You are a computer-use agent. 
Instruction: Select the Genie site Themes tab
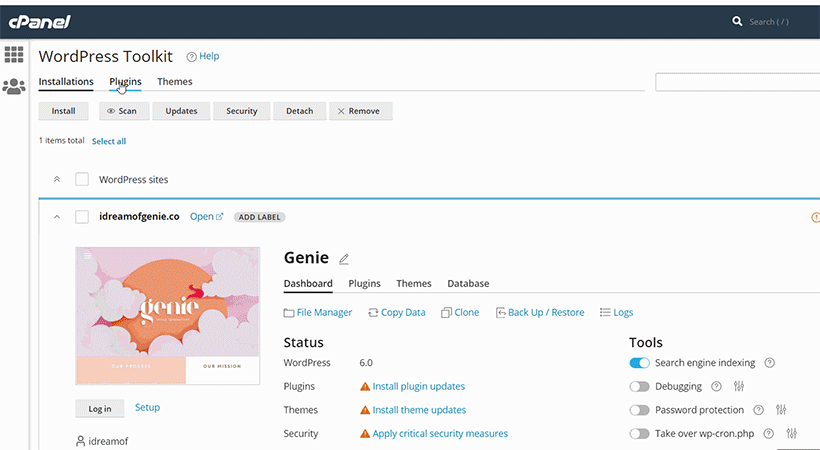point(414,284)
